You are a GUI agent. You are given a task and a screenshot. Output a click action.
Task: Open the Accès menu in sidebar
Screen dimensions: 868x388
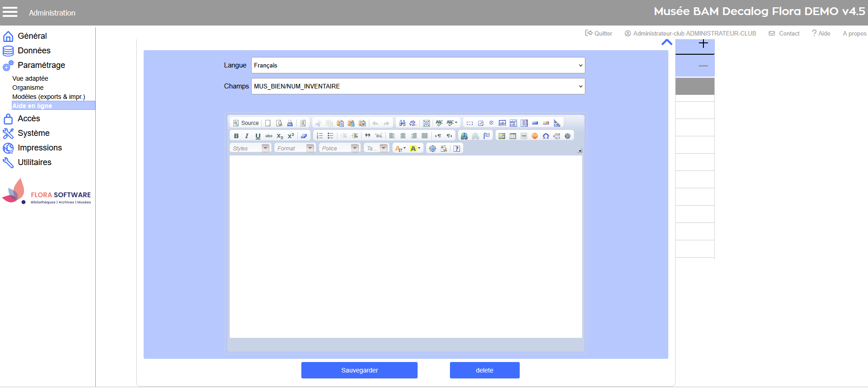pos(29,119)
